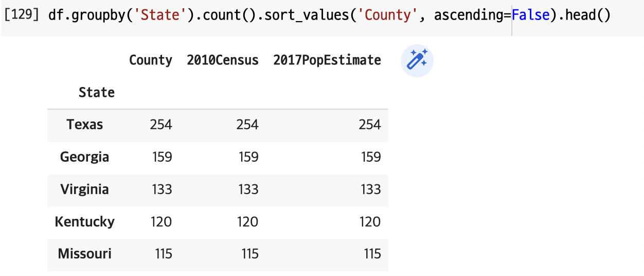644x276 pixels.
Task: Click inside the df.groupby code line
Action: [329, 15]
